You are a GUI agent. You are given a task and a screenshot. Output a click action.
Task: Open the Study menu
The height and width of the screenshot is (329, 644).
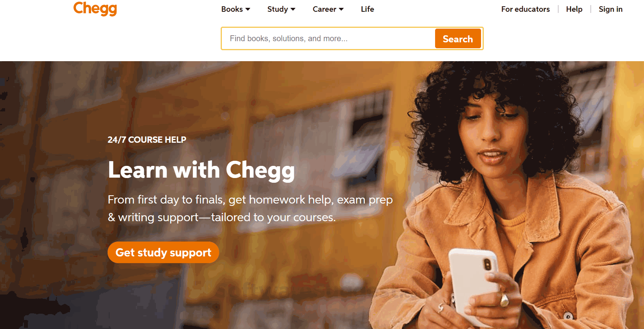[281, 9]
